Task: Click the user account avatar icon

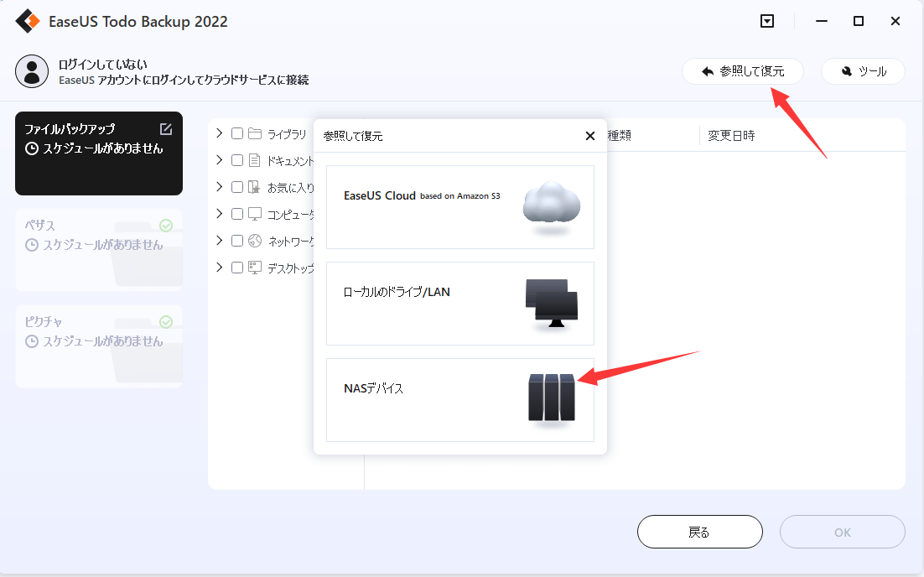Action: pyautogui.click(x=32, y=71)
